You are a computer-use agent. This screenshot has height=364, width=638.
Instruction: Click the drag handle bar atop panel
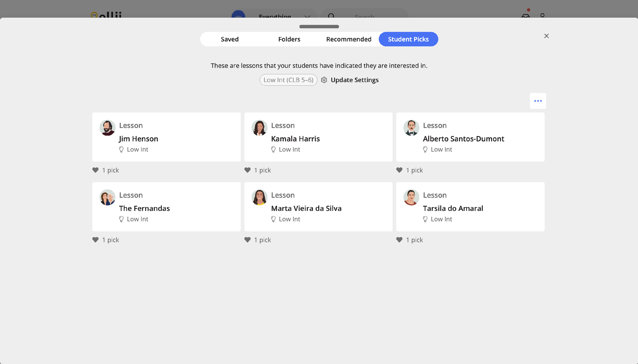319,27
